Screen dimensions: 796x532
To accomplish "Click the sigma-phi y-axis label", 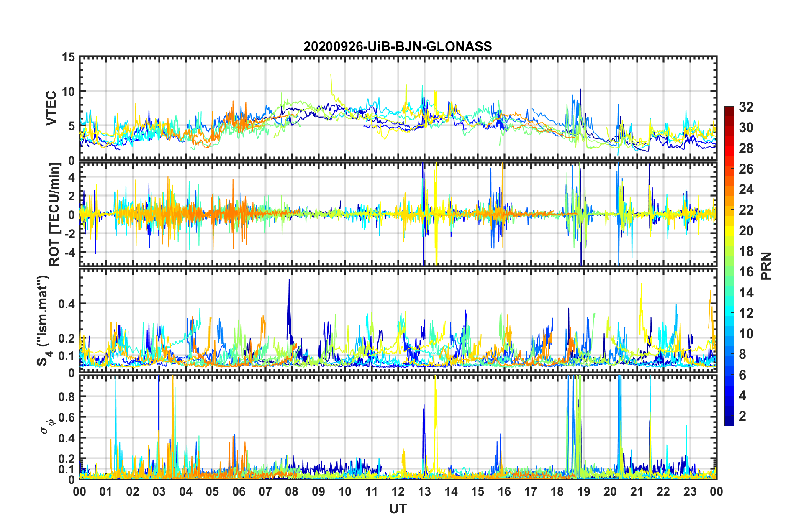I will click(47, 427).
